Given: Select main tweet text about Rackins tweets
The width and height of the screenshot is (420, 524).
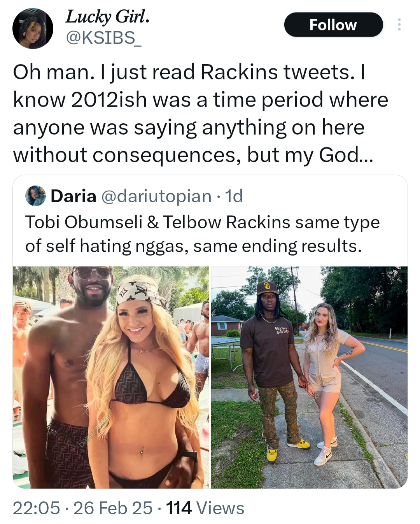Looking at the screenshot, I should click(201, 113).
